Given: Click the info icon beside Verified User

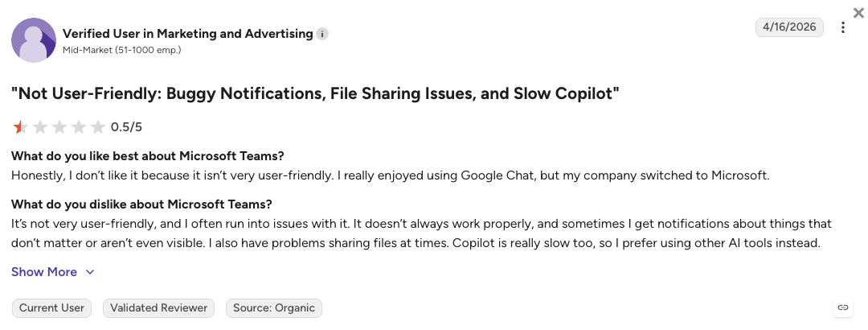Looking at the screenshot, I should pyautogui.click(x=322, y=35).
